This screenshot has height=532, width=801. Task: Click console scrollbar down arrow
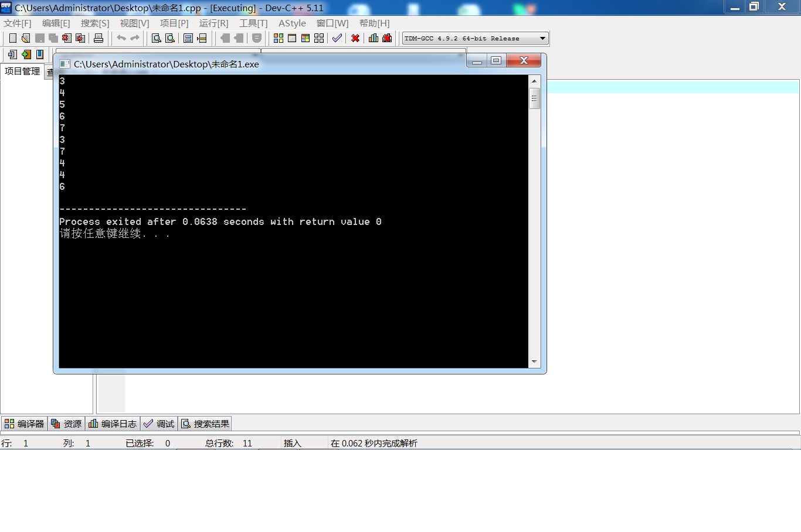coord(534,362)
